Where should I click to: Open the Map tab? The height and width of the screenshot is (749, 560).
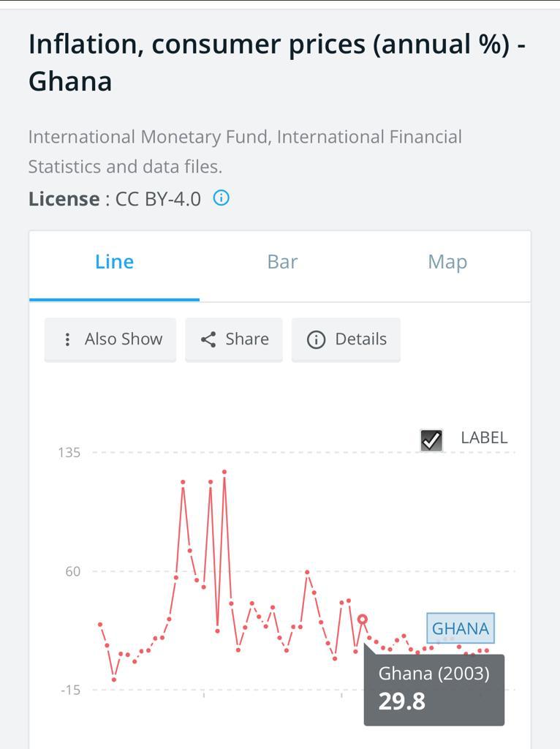(447, 262)
